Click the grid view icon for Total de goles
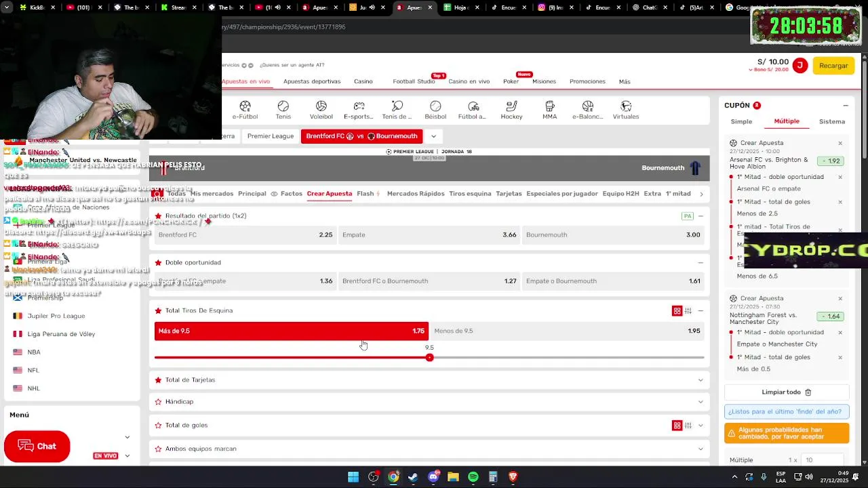Viewport: 868px width, 488px height. pos(677,426)
